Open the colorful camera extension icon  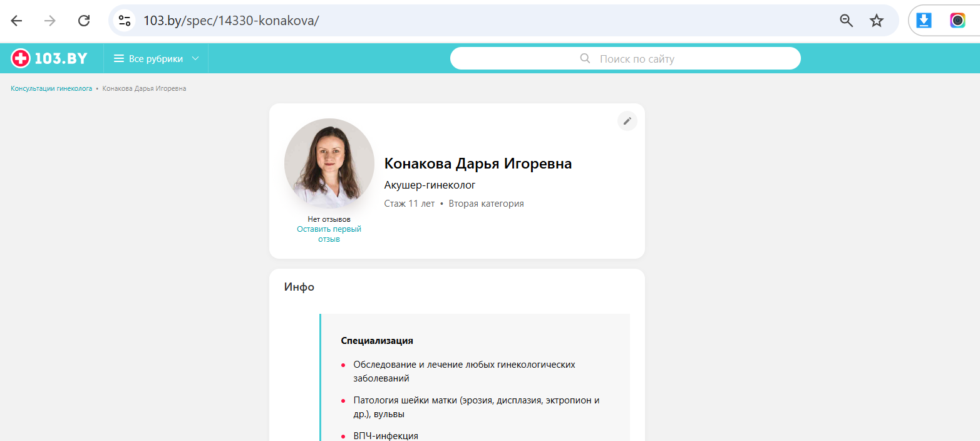pyautogui.click(x=957, y=21)
